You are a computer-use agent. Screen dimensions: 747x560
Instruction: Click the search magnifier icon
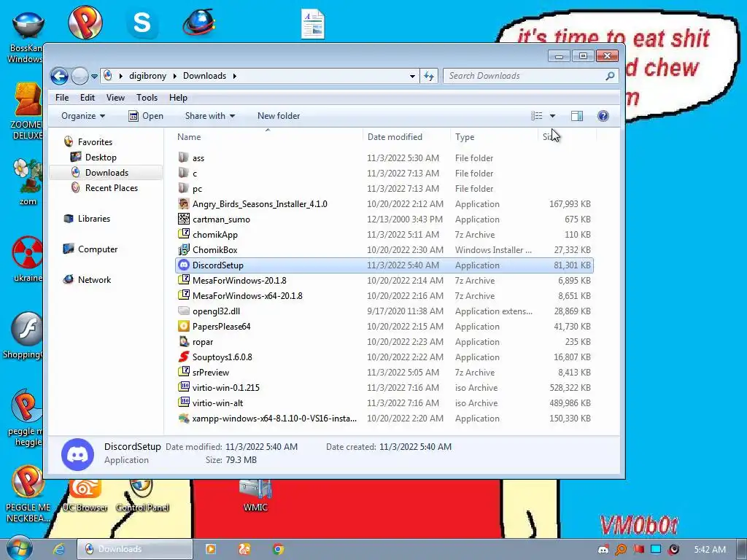click(610, 76)
